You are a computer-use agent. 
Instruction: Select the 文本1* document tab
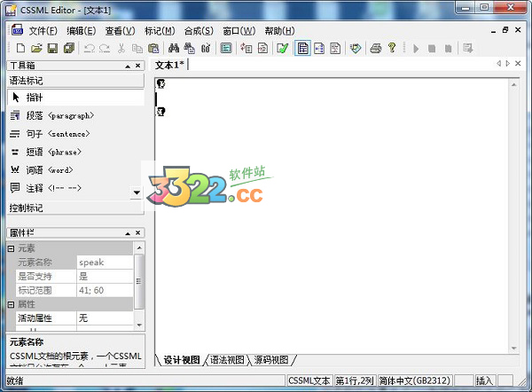[169, 65]
